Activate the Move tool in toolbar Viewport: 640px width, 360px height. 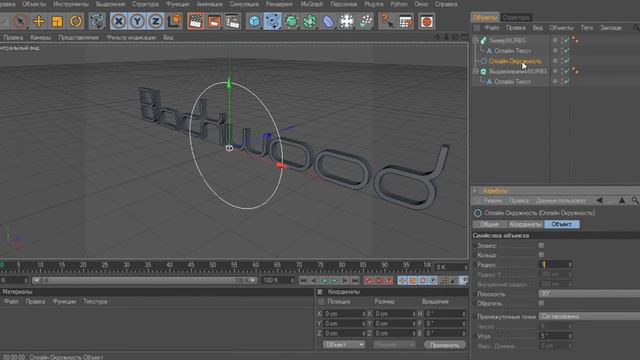pos(39,21)
